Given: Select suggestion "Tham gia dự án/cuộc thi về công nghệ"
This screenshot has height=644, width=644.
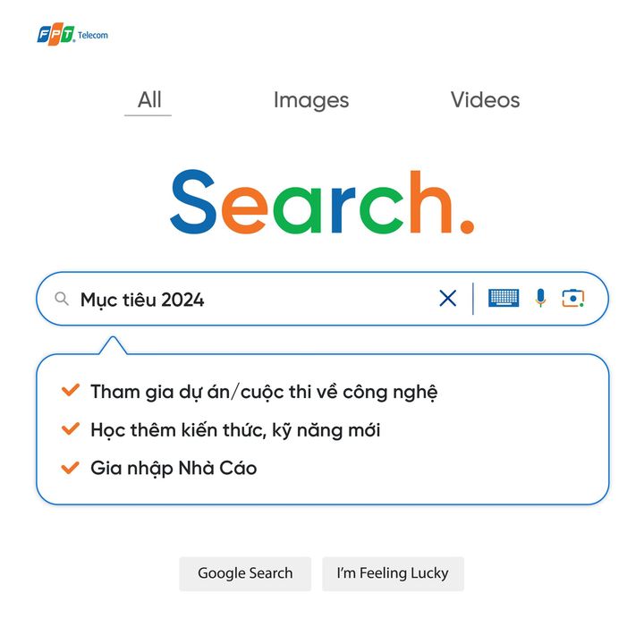Looking at the screenshot, I should coord(264,392).
